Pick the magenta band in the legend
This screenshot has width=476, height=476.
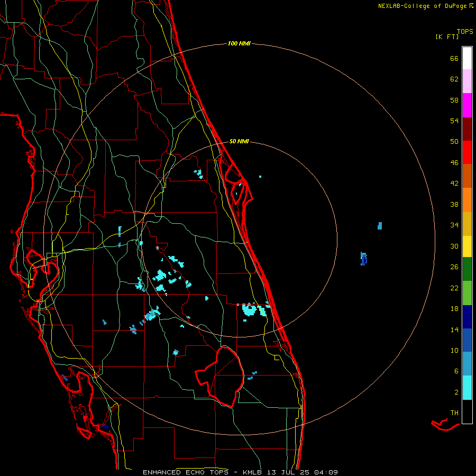(x=467, y=105)
